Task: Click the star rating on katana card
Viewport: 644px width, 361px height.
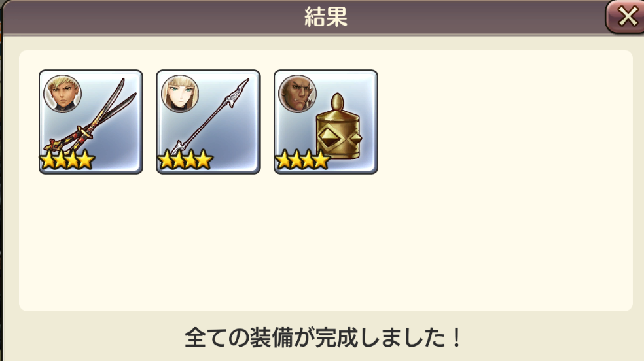Action: tap(67, 160)
